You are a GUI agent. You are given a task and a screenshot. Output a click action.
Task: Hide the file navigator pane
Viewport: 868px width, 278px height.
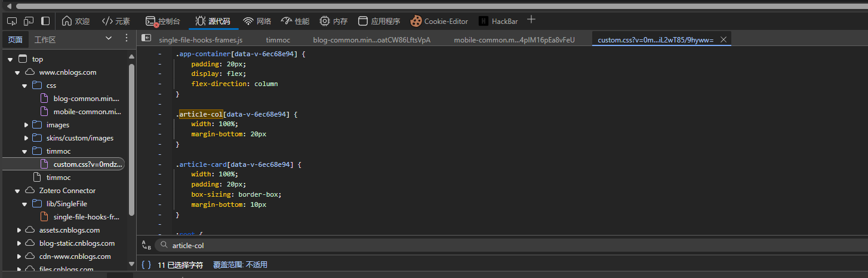coord(146,38)
